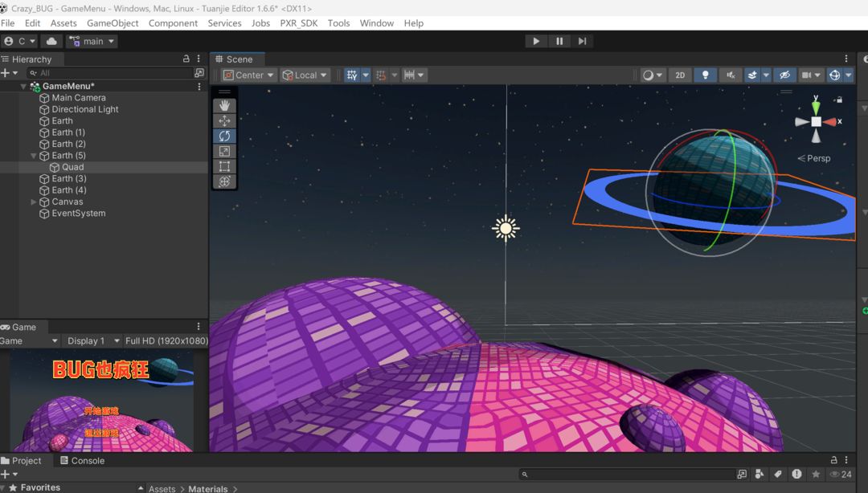Screen dimensions: 868x493
Task: Select the Scale tool
Action: click(224, 151)
